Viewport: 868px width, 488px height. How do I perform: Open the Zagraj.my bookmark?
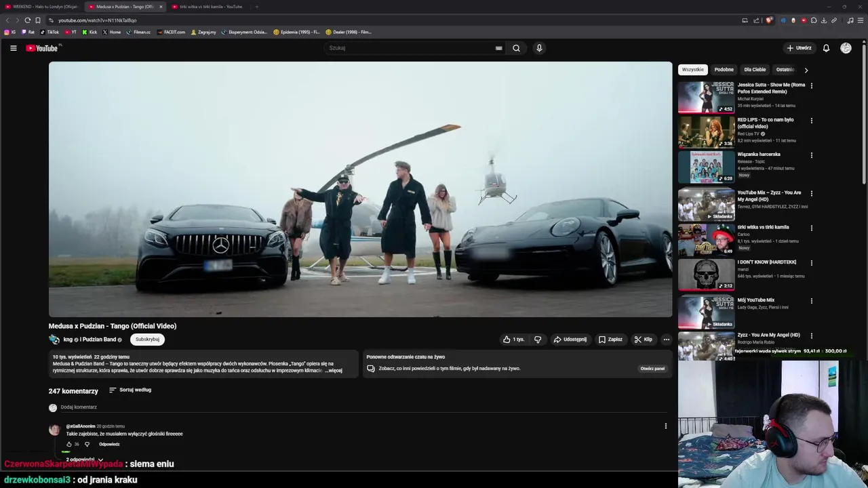(x=203, y=32)
